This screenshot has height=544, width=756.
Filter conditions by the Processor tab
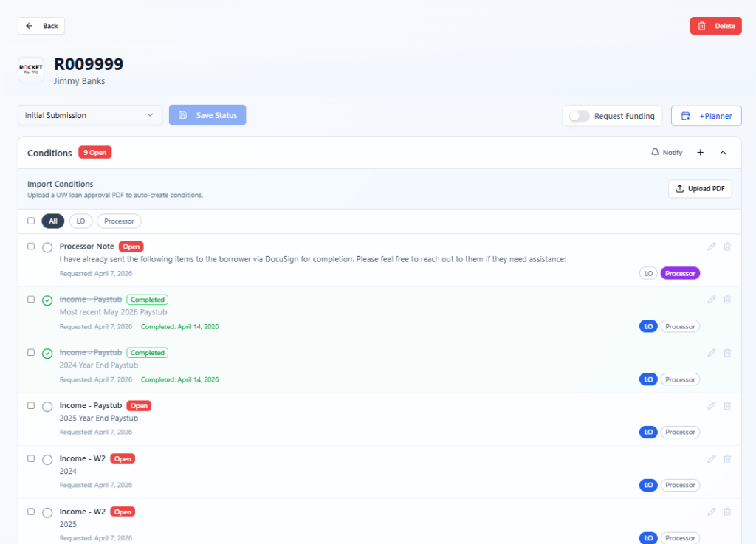click(x=119, y=221)
